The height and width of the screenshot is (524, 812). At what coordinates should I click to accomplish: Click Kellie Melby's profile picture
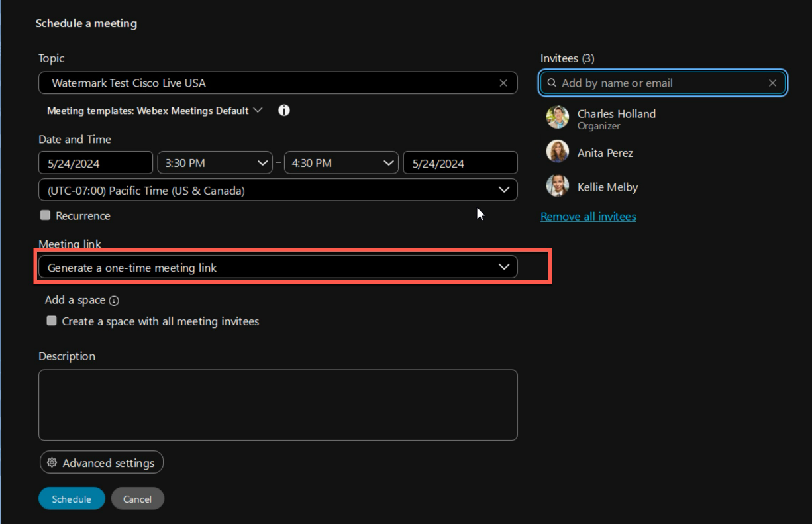(x=558, y=186)
